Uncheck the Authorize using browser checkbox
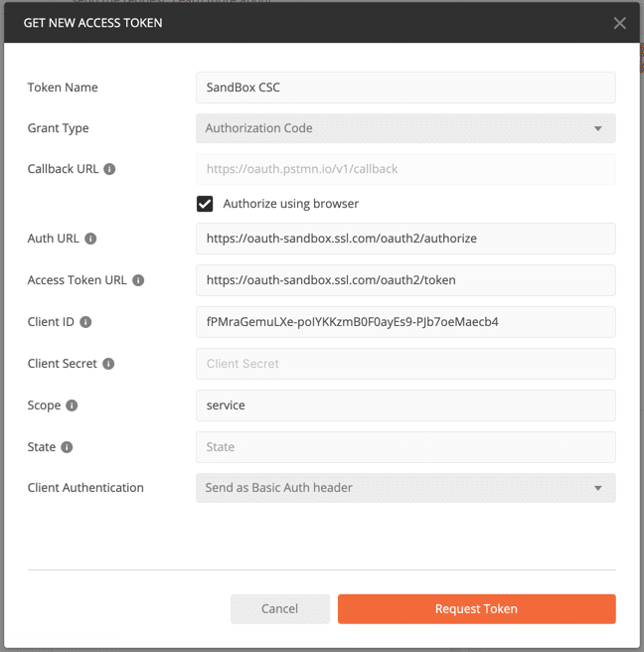Viewport: 644px width, 652px height. pos(206,204)
